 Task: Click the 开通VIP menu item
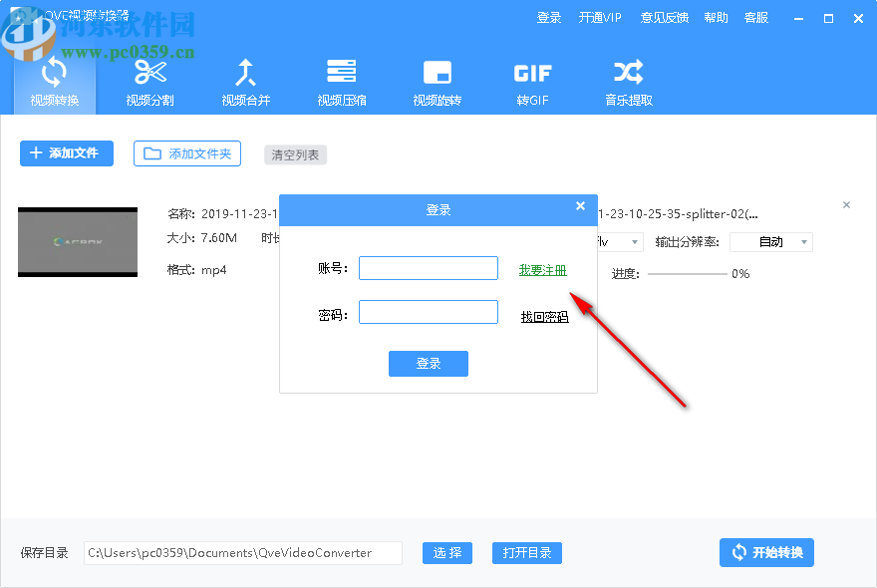point(599,17)
